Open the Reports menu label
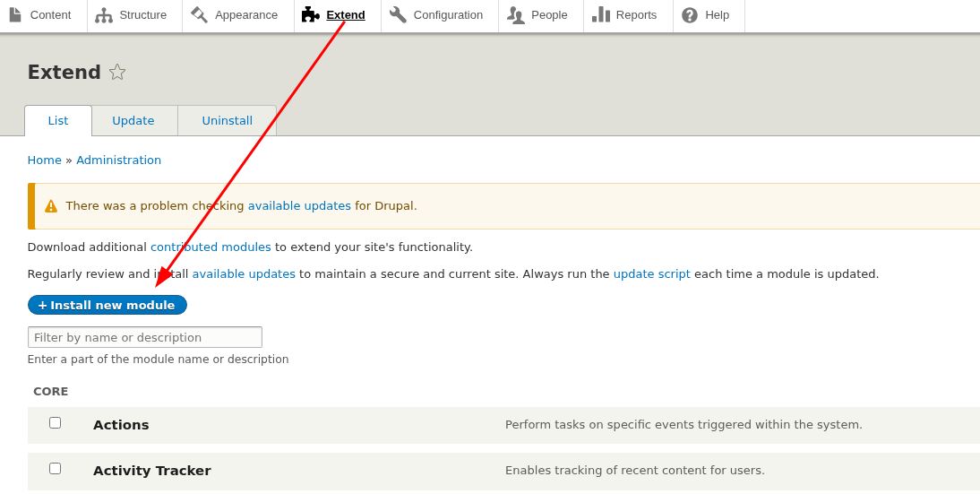980x494 pixels. tap(636, 15)
